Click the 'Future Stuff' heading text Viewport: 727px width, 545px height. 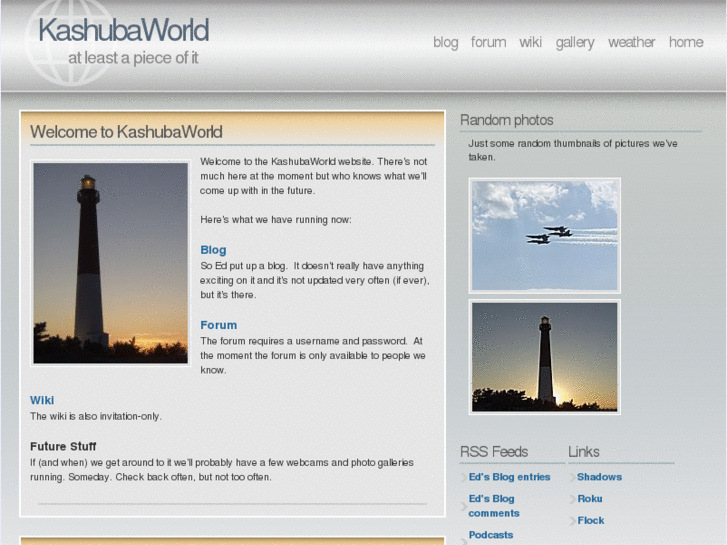pos(63,447)
